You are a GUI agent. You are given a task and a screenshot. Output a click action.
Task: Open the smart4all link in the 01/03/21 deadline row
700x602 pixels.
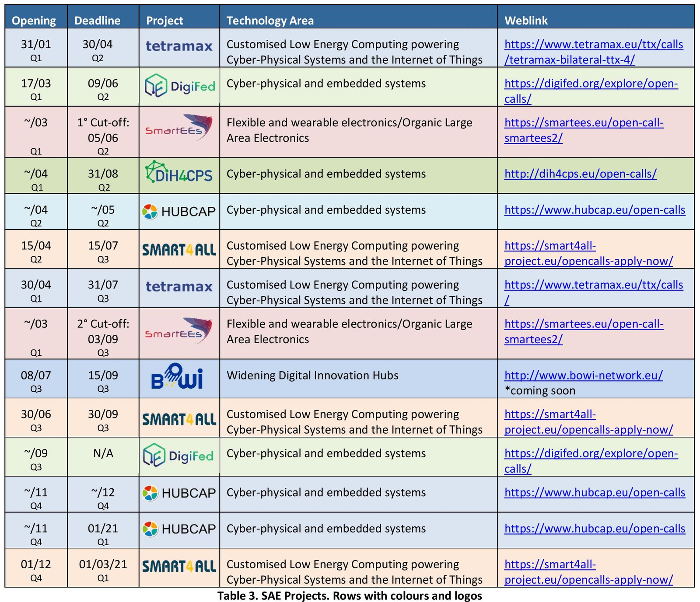589,572
